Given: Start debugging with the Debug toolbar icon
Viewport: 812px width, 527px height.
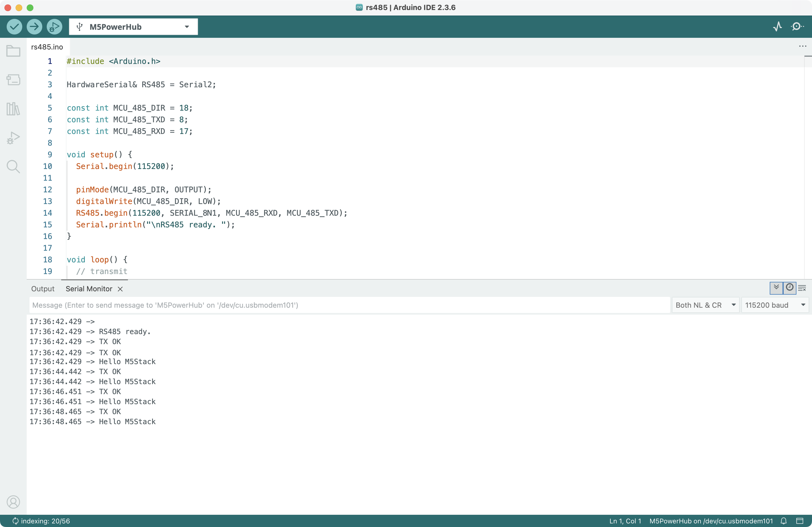Looking at the screenshot, I should pos(55,27).
